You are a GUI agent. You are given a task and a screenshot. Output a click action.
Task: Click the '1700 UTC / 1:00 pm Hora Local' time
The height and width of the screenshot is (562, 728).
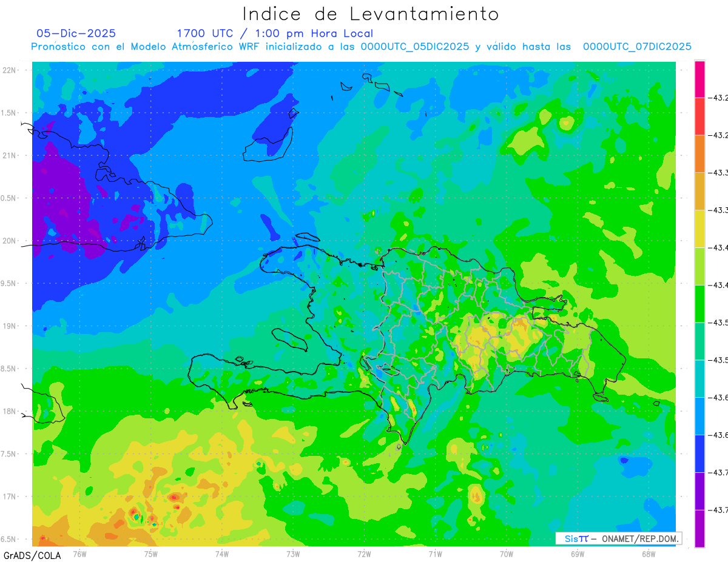pos(275,33)
